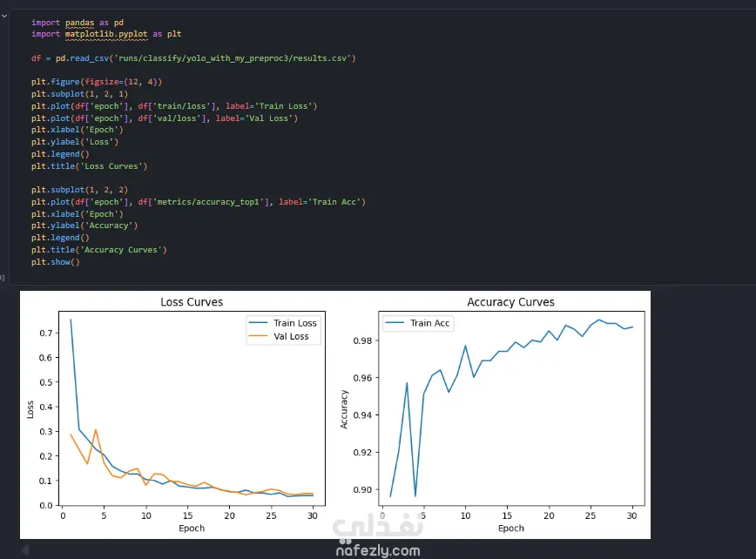Click the plt.subplot(1, 2, 2) line
756x559 pixels.
point(79,190)
